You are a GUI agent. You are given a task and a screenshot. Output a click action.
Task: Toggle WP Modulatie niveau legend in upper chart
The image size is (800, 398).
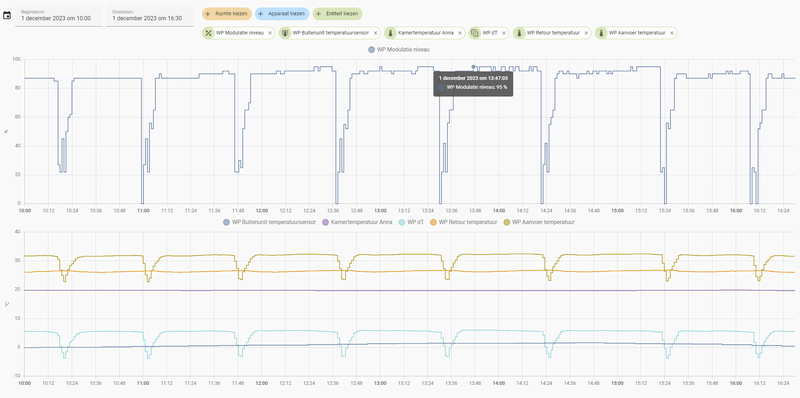point(398,50)
